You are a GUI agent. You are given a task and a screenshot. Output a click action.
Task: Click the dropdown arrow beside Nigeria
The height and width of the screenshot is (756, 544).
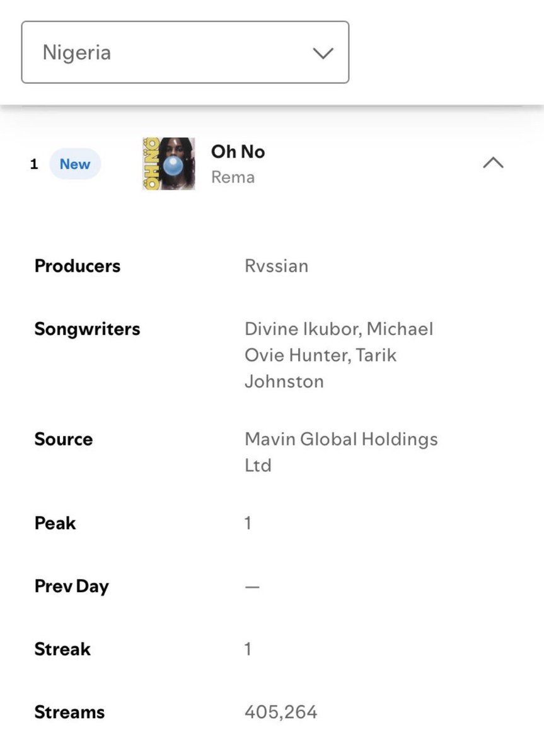point(323,54)
